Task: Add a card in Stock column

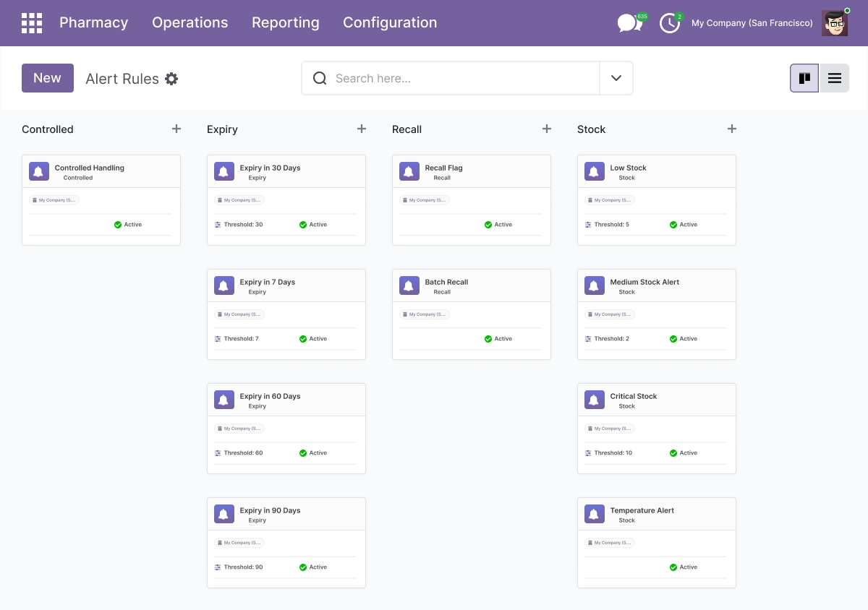Action: (732, 129)
